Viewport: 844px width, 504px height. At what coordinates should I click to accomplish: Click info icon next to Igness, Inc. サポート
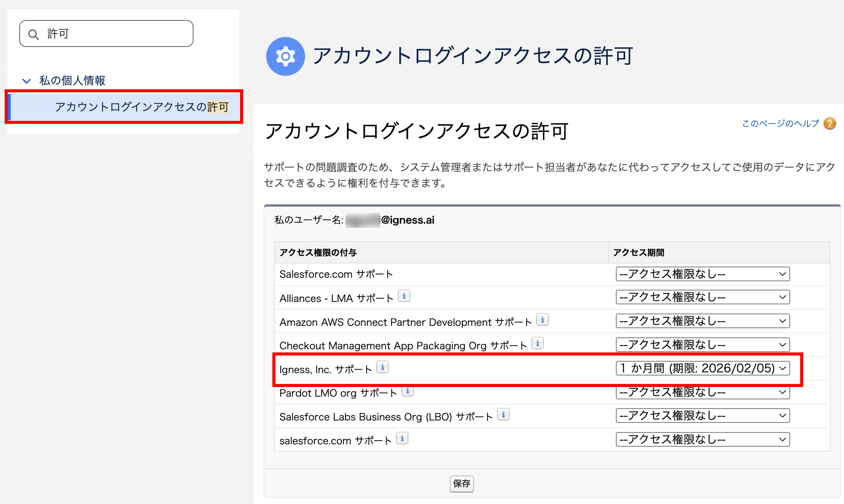(x=382, y=367)
